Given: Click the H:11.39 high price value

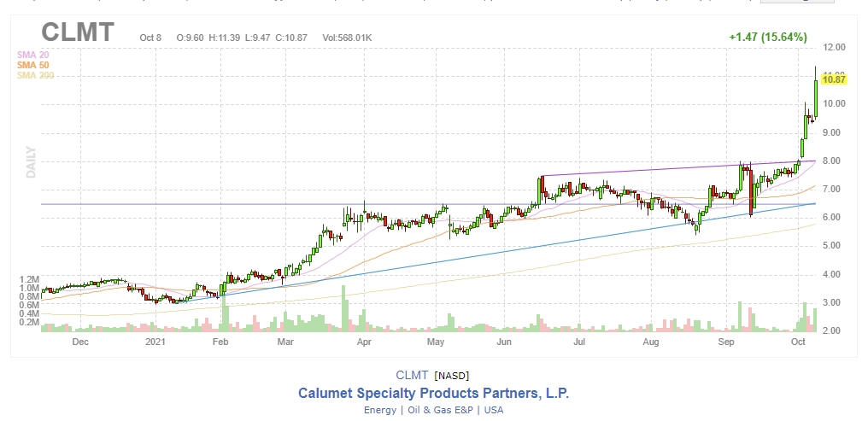Looking at the screenshot, I should [223, 38].
